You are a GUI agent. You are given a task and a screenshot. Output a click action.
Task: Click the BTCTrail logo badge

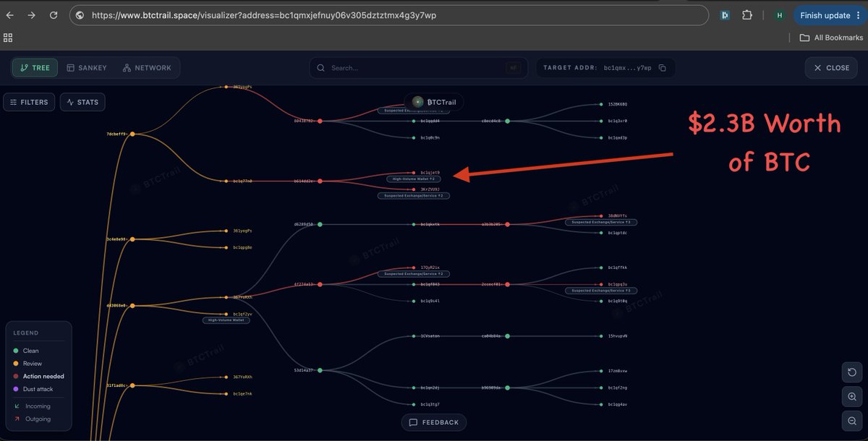[x=434, y=102]
